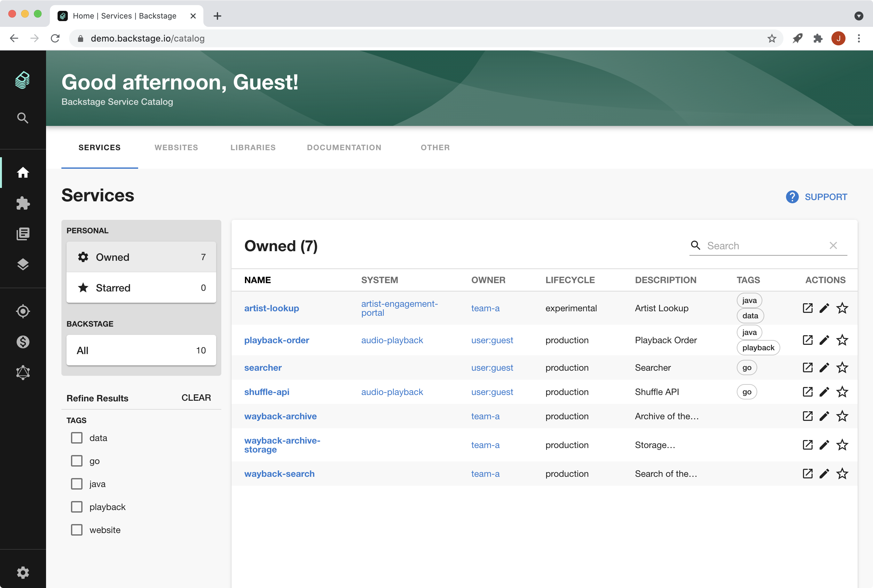Switch to the LIBRARIES catalog tab

[253, 147]
